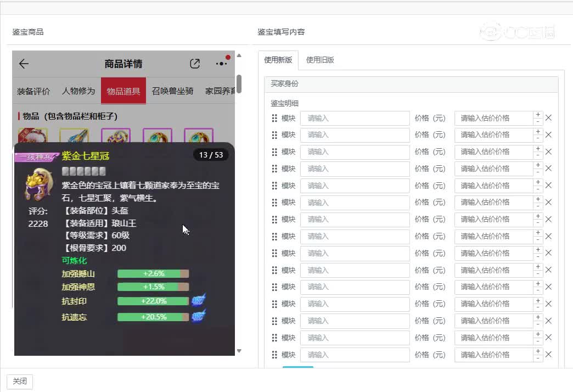Increase price with last row's plus stepper

[x=538, y=351]
